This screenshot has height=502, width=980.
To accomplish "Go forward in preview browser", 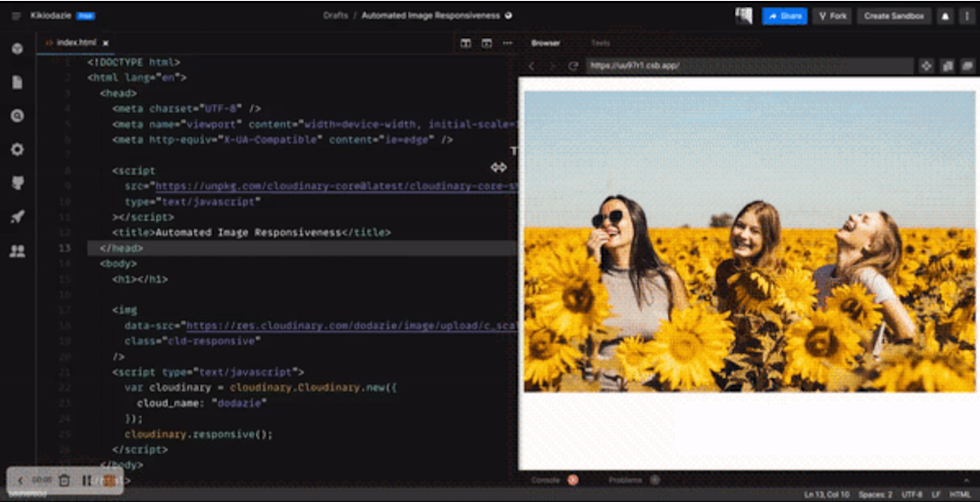I will click(x=552, y=66).
